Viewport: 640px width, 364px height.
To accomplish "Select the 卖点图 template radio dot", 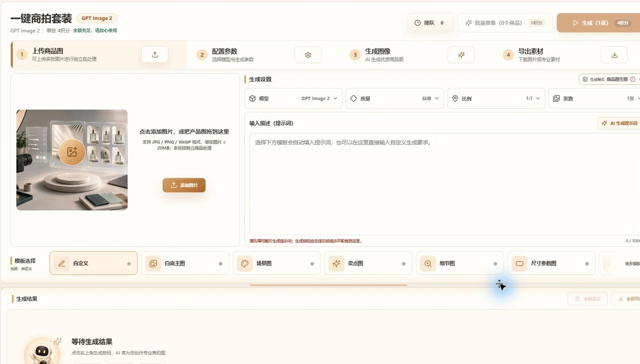I will click(x=404, y=264).
